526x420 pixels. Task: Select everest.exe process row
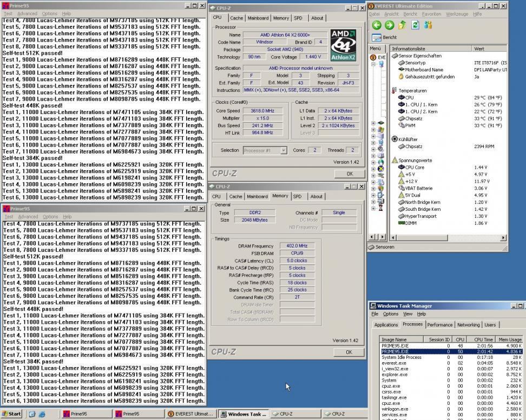pos(451,363)
